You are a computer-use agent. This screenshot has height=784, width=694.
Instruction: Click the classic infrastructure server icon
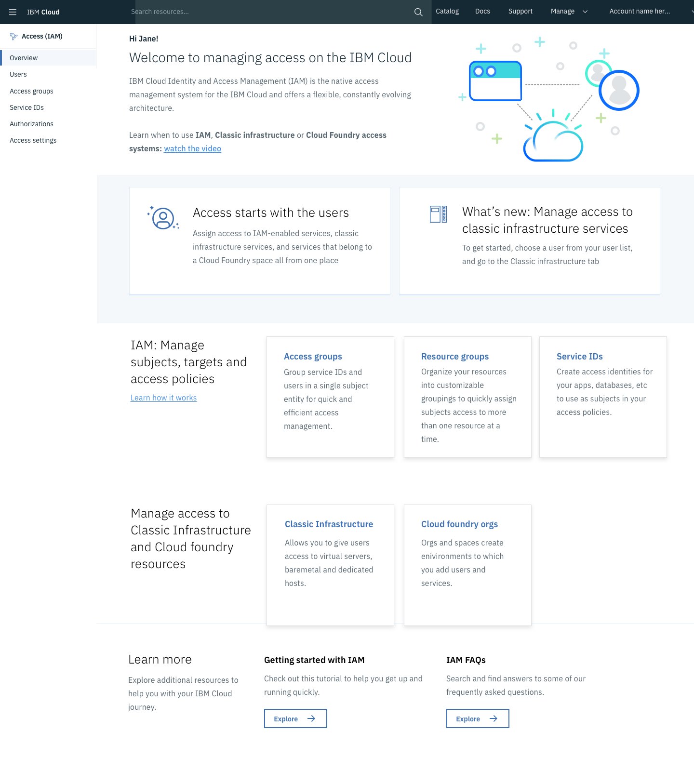click(x=438, y=214)
